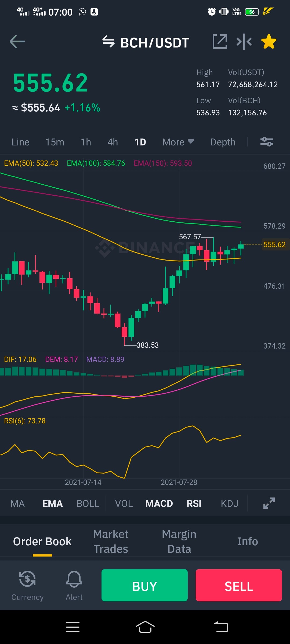Tap the compare split-view icon

(x=244, y=42)
